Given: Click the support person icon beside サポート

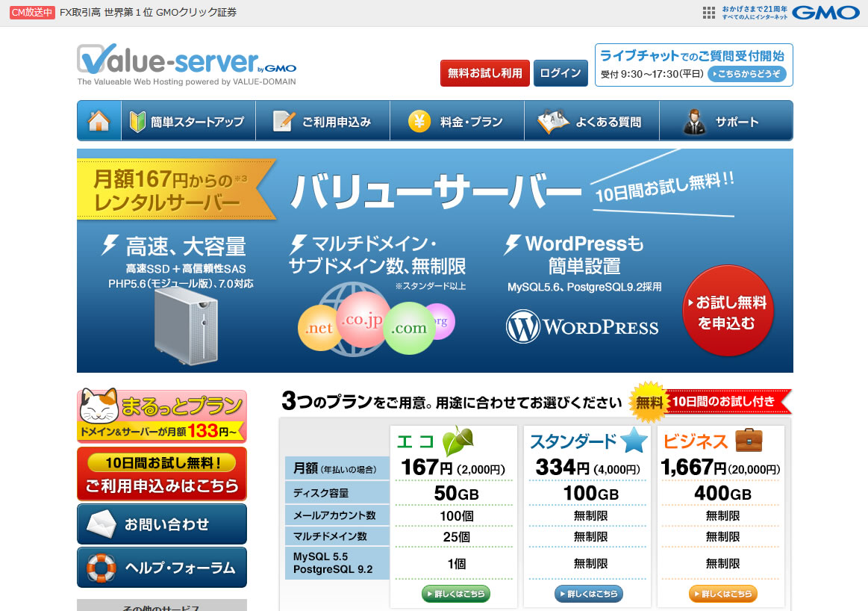Looking at the screenshot, I should pos(693,121).
